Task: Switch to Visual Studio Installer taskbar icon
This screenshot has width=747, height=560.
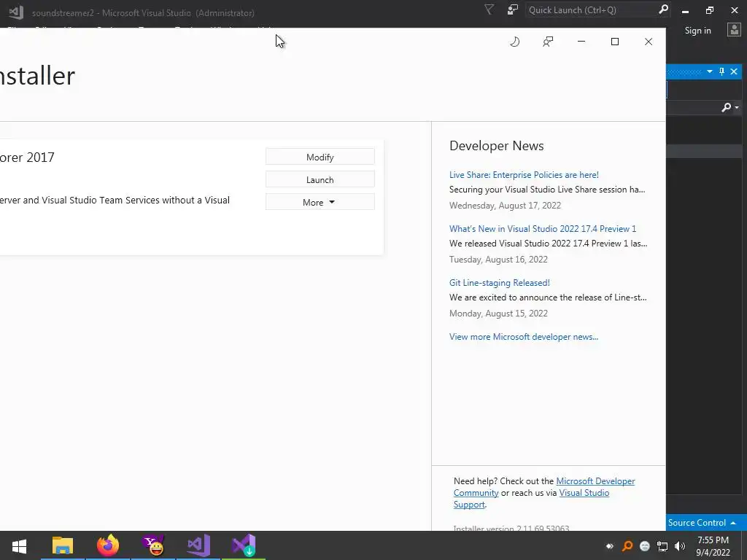Action: (244, 545)
